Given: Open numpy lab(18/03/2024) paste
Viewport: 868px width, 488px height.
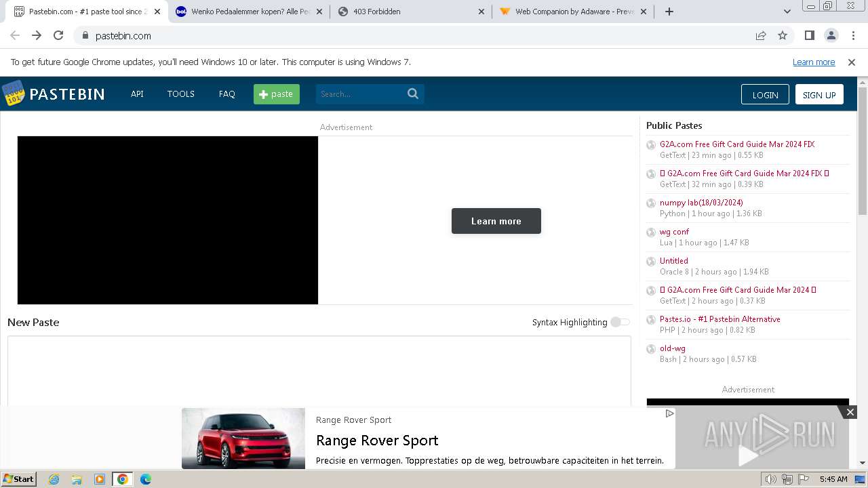Looking at the screenshot, I should tap(701, 203).
